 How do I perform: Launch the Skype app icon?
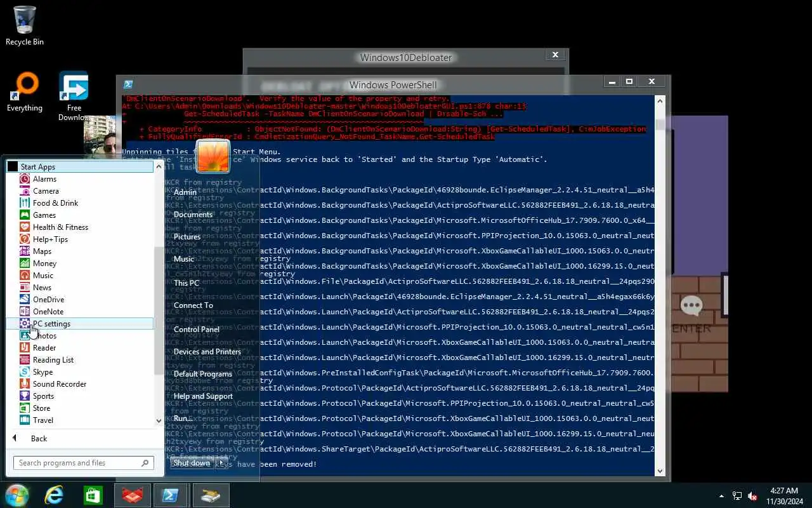[25, 372]
